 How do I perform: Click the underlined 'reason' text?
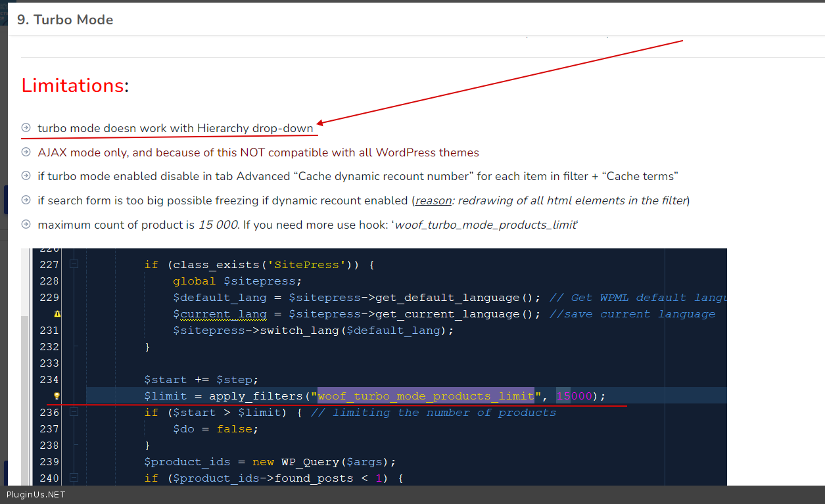click(432, 200)
